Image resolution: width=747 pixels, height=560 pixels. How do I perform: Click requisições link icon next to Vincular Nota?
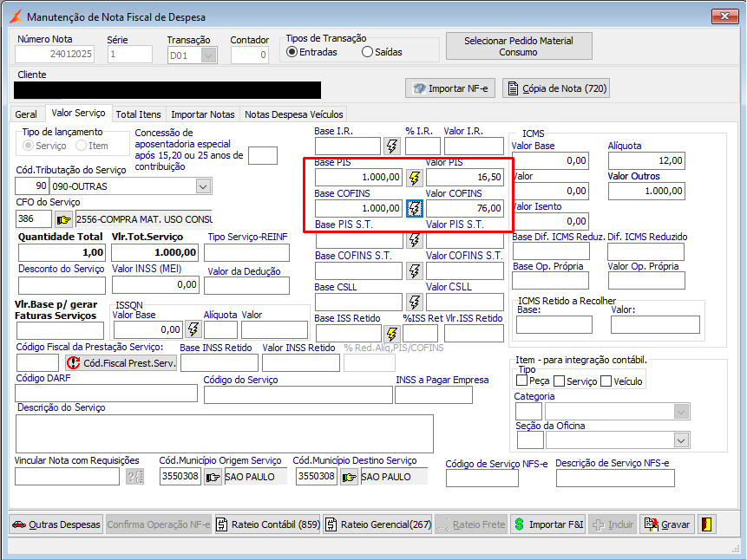tap(134, 477)
